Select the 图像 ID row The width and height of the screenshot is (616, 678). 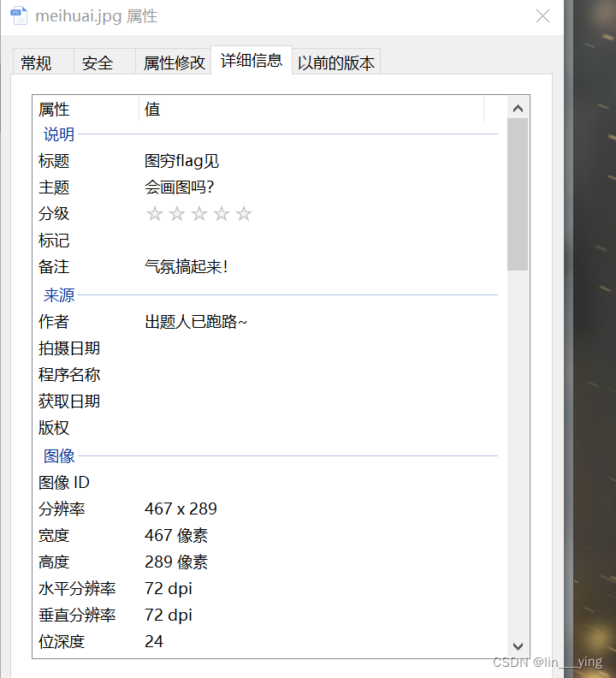(268, 483)
